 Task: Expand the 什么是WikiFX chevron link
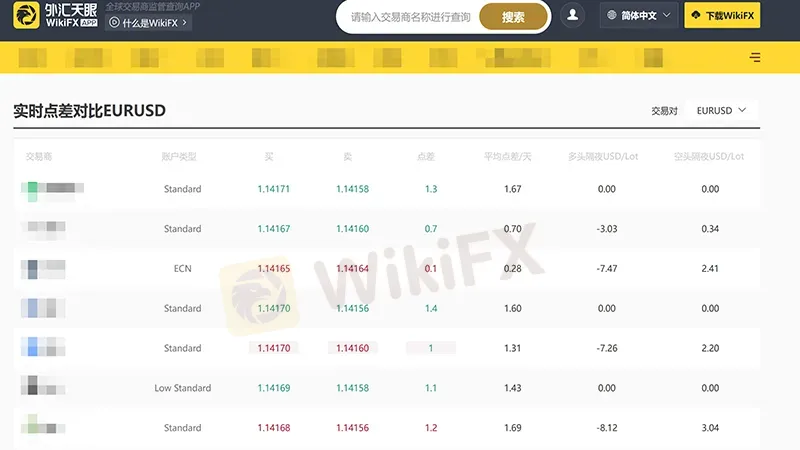[148, 22]
